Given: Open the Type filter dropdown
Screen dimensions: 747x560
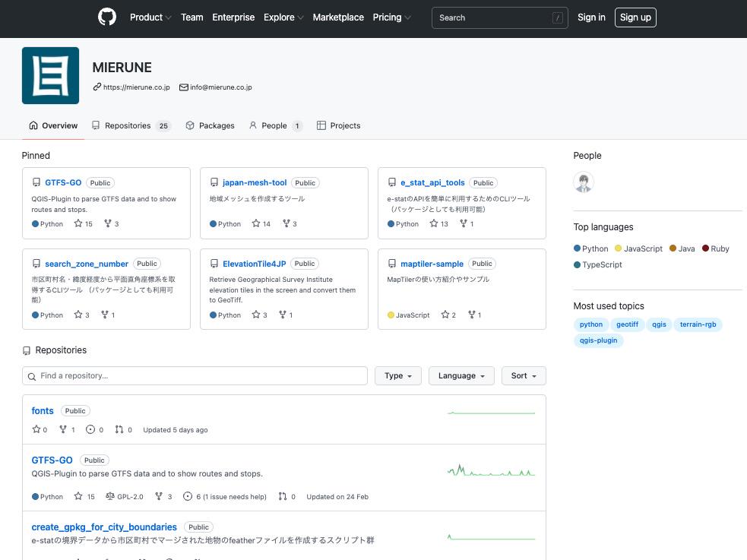Looking at the screenshot, I should click(397, 375).
